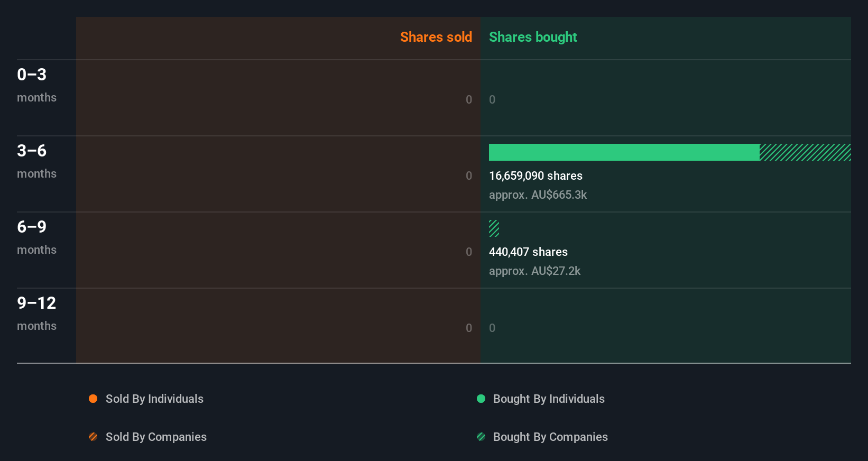Click the approx. AU$665.3k value
Screen dimensions: 868x461
[538, 195]
